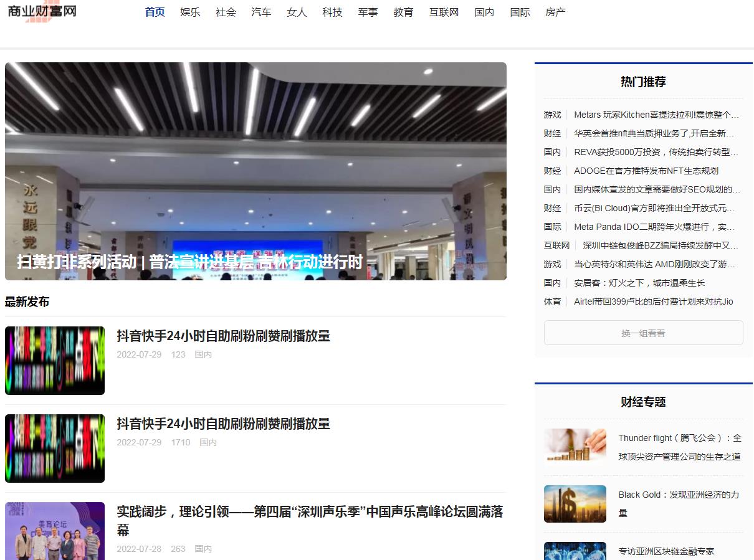Open the banner headline 扫黄打非系列活动

189,262
